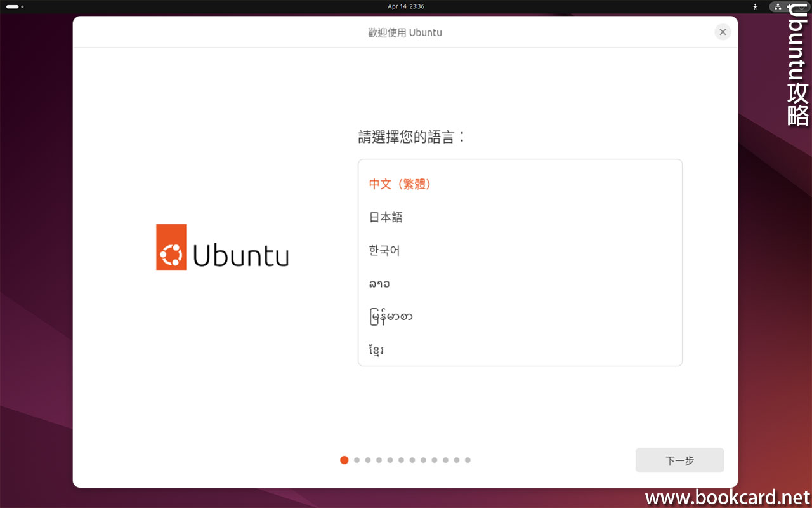This screenshot has height=508, width=812.
Task: Pick 한국어 in the language list
Action: 384,250
